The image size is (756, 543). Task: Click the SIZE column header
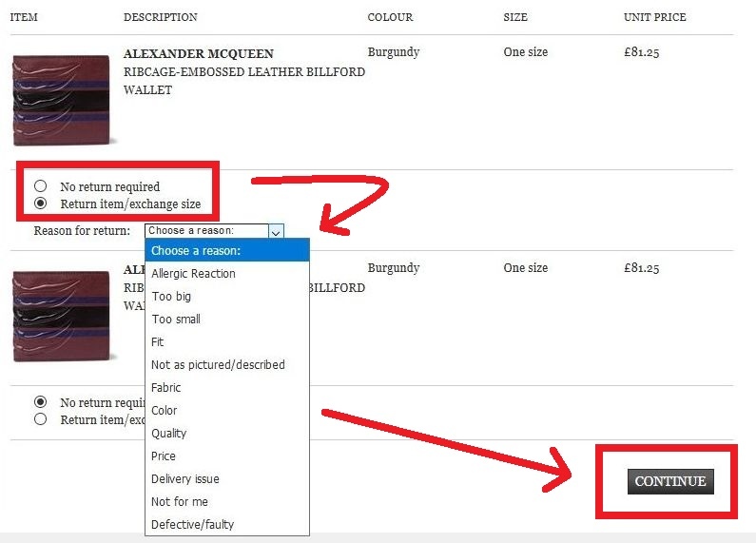pos(515,17)
